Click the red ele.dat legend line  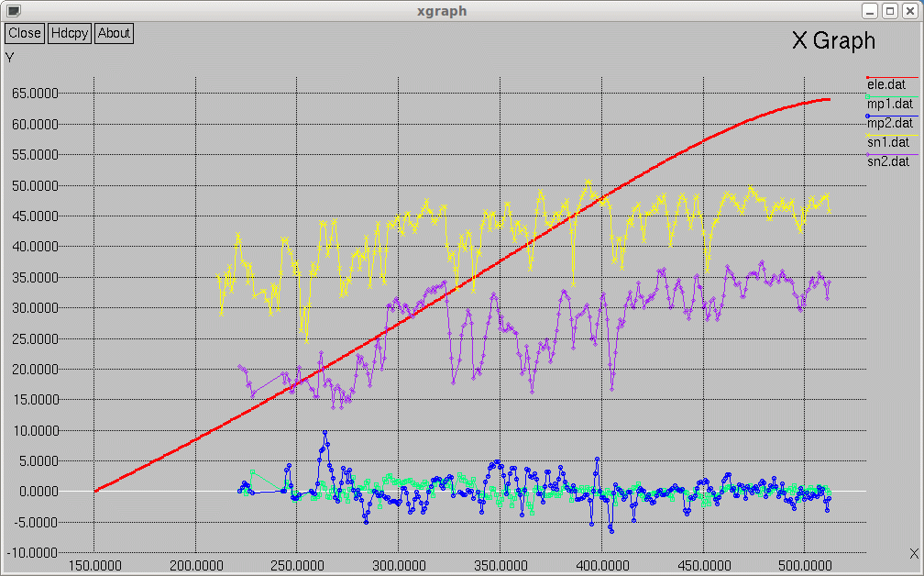(892, 77)
